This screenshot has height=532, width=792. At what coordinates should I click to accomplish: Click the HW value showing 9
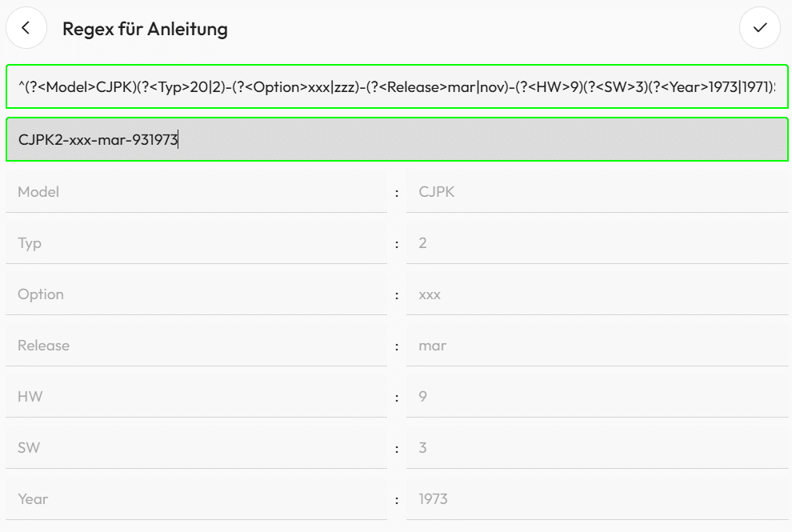(597, 397)
